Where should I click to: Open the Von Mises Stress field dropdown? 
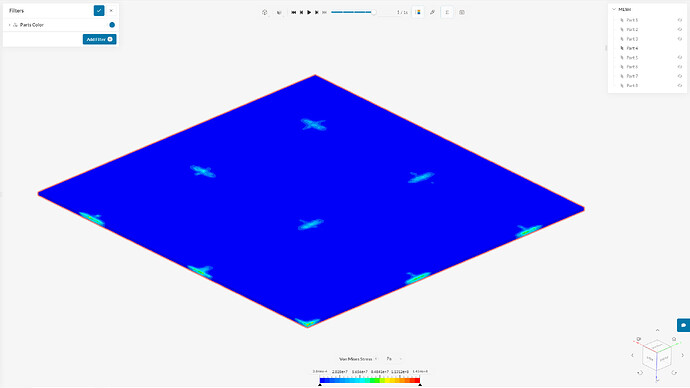(358, 359)
